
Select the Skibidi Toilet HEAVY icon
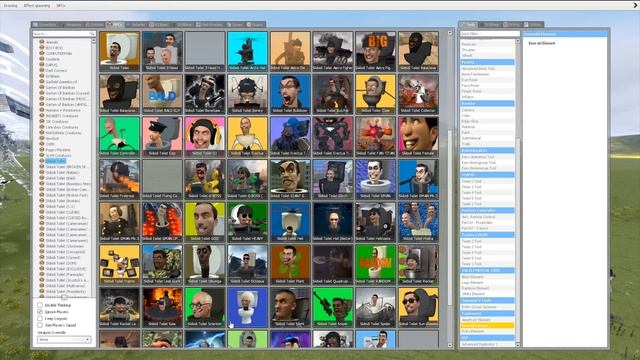(x=247, y=222)
